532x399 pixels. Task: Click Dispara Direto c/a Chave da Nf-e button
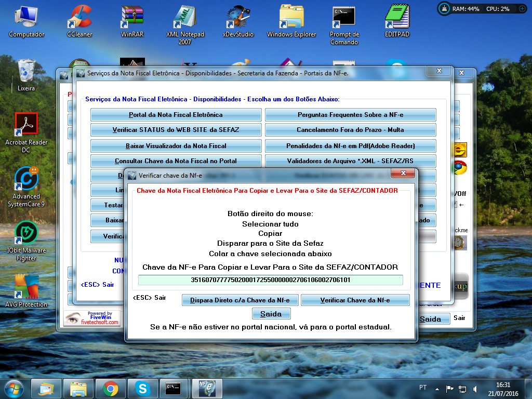[240, 300]
